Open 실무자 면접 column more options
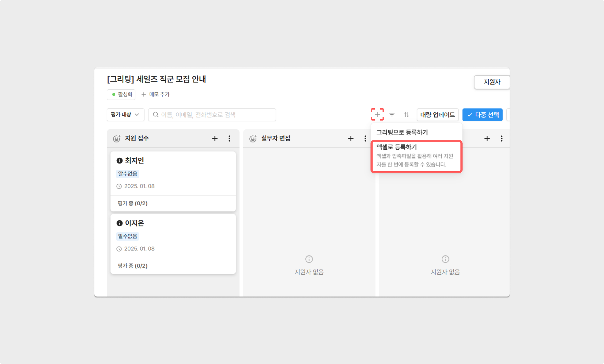This screenshot has width=604, height=364. click(x=365, y=138)
